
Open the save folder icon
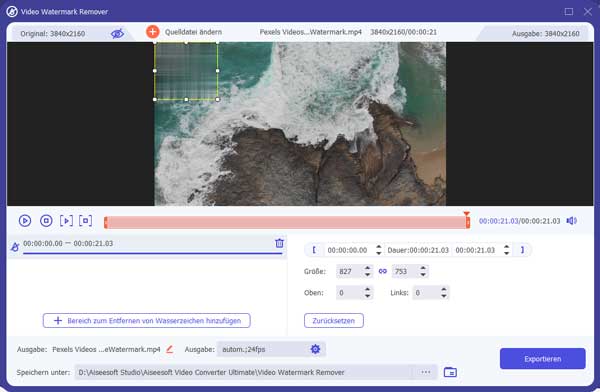pos(450,372)
